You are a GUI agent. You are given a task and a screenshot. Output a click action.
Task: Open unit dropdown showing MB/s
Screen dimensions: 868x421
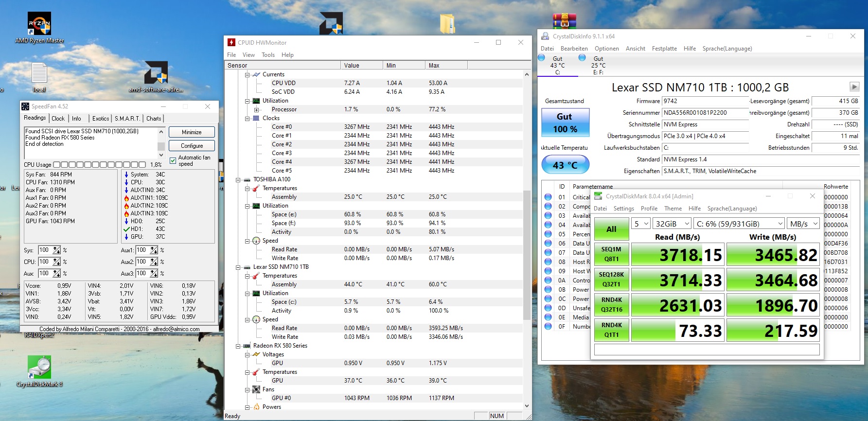coord(804,224)
